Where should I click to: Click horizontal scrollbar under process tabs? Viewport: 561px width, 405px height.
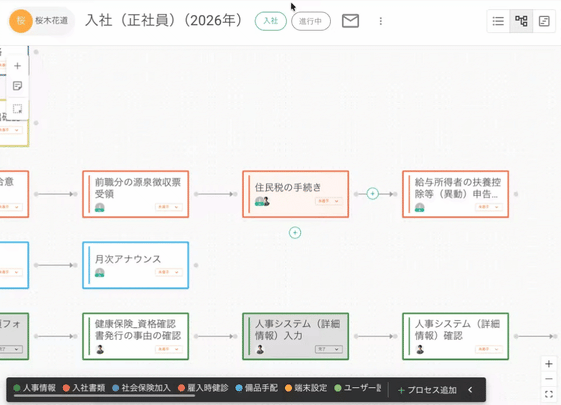coord(104,395)
